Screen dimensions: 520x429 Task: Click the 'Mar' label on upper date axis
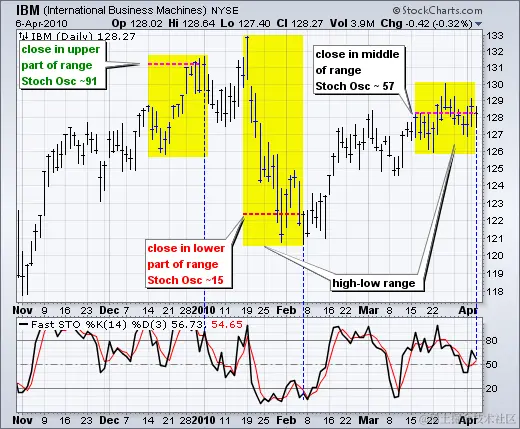click(369, 310)
